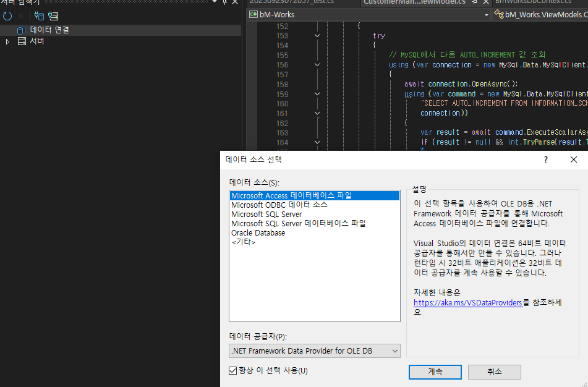Click the try keyword on line 153
588x387 pixels.
click(x=379, y=36)
